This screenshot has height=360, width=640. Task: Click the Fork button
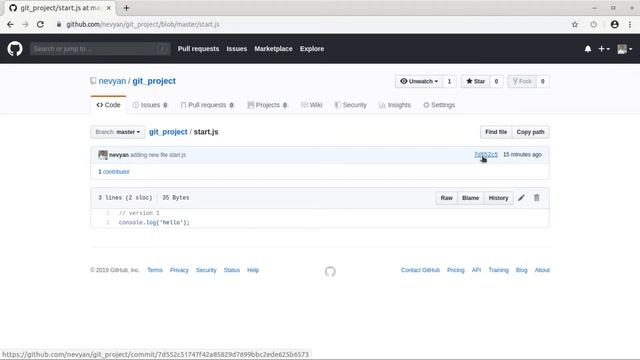pos(522,81)
